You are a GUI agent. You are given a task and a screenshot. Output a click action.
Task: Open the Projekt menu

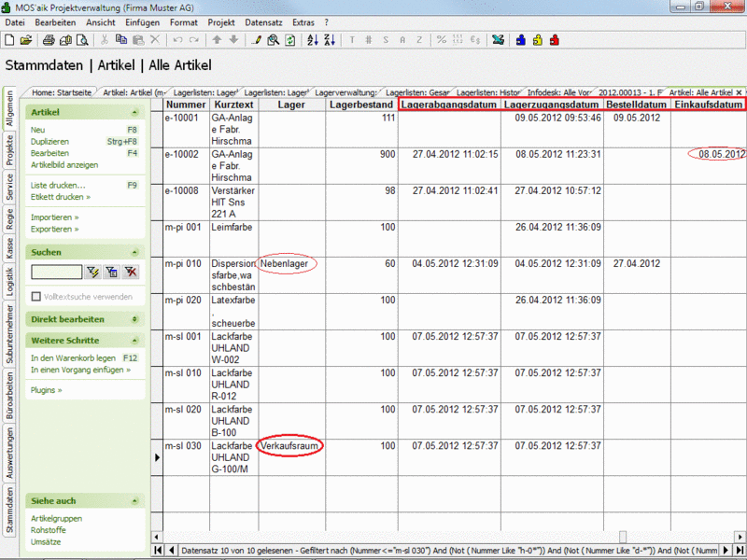[221, 22]
